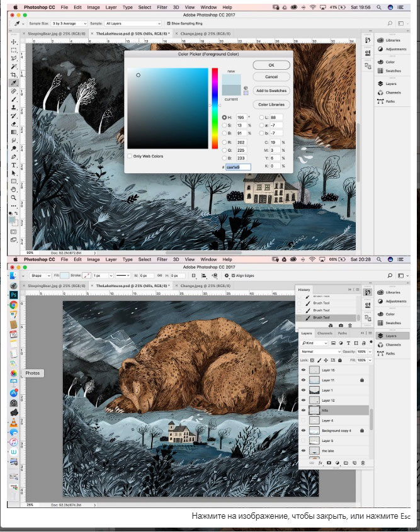Select the Hand tool
The width and height of the screenshot is (420, 532).
point(14,190)
